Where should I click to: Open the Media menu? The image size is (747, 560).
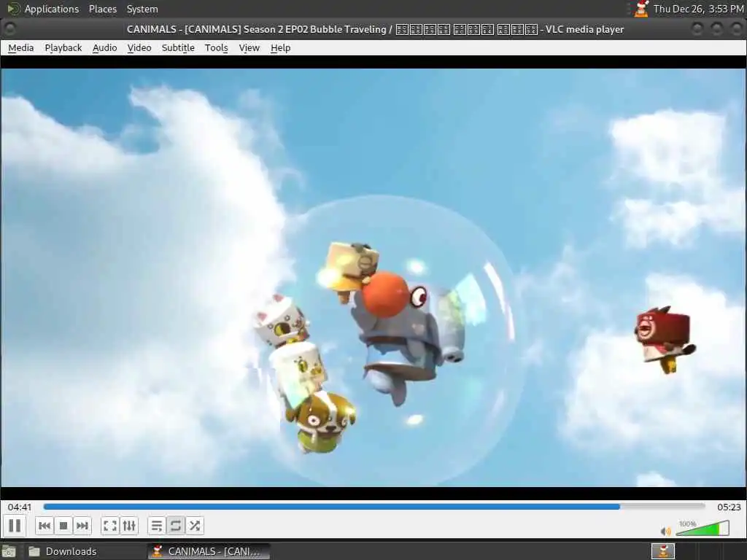click(x=21, y=47)
